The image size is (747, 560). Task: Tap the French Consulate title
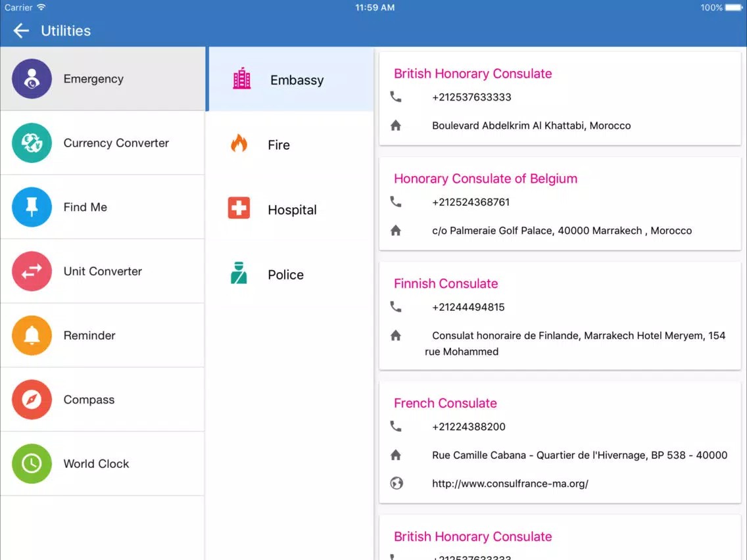coord(445,403)
